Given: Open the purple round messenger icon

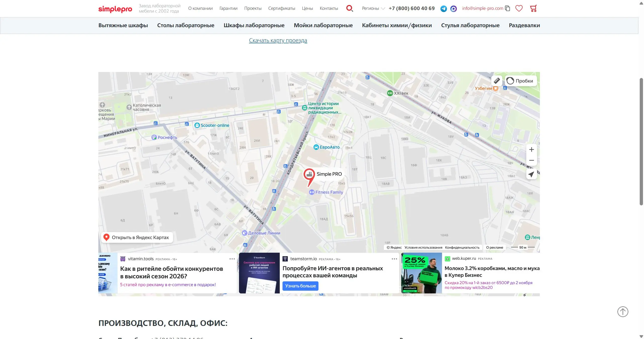Looking at the screenshot, I should pos(454,9).
